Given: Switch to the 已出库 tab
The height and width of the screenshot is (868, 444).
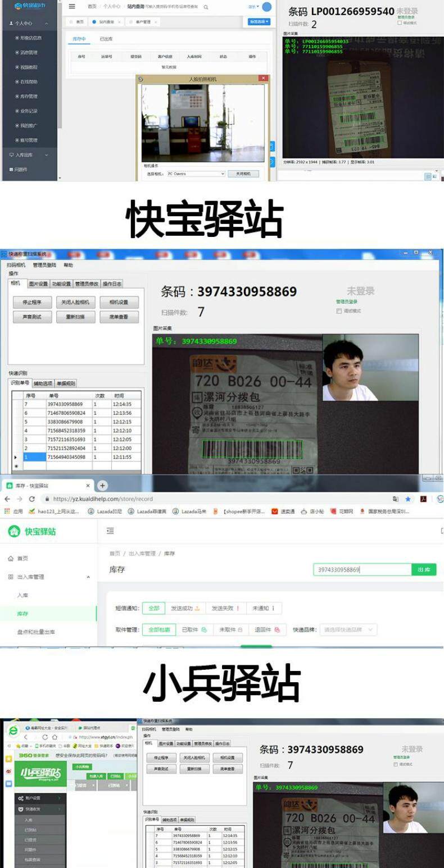Looking at the screenshot, I should (106, 39).
